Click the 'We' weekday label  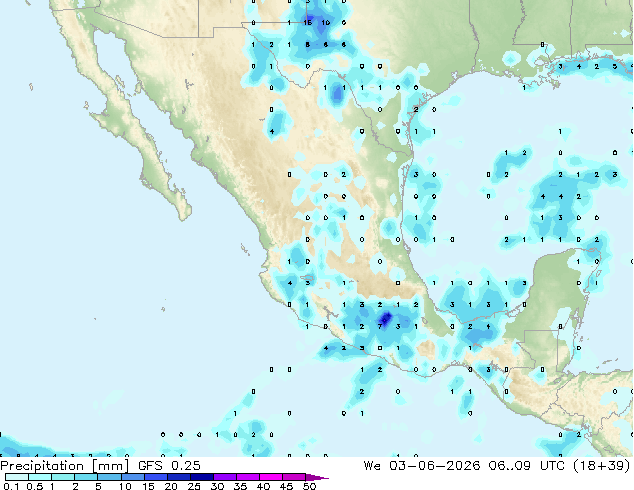click(x=372, y=466)
